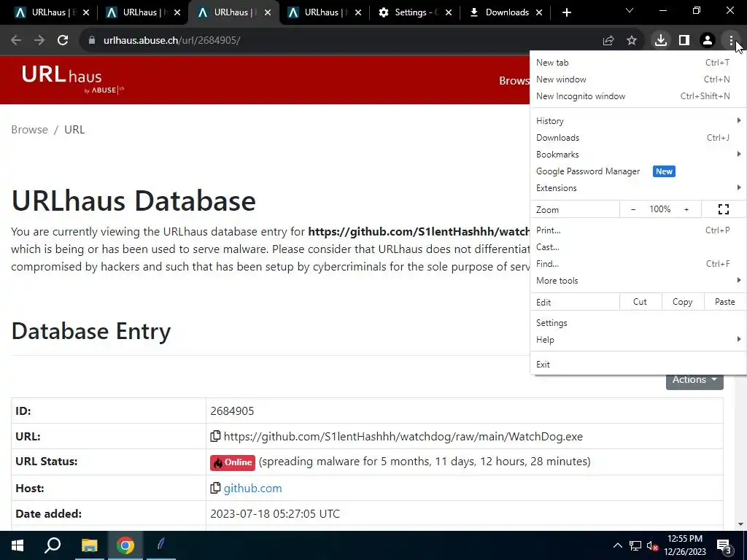Increase zoom with the plus button

click(x=686, y=209)
